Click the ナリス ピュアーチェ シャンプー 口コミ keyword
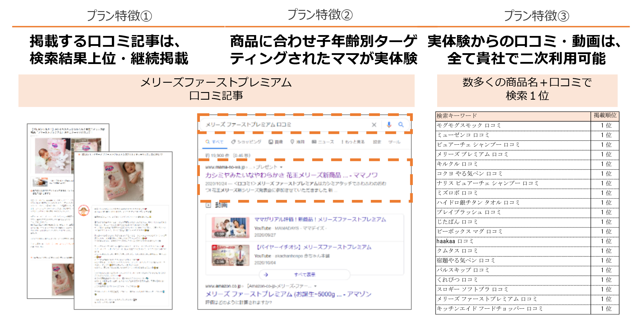This screenshot has height=325, width=644. [487, 184]
